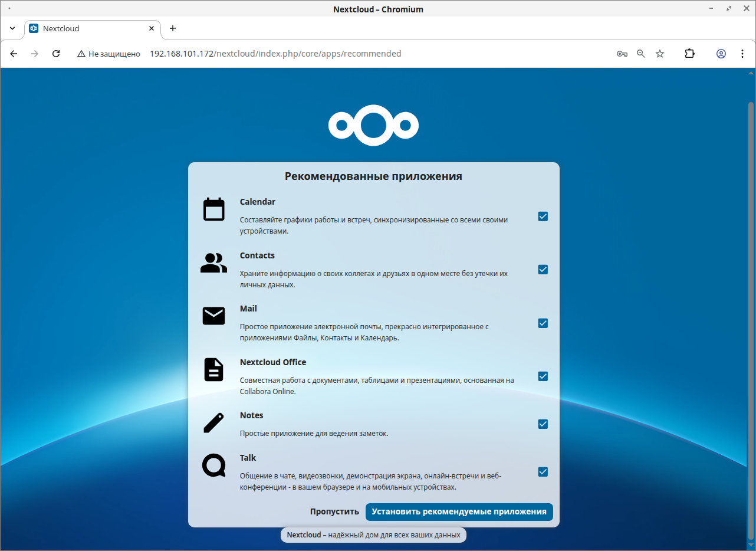The height and width of the screenshot is (551, 756).
Task: Bookmark this page with the star icon
Action: (x=660, y=54)
